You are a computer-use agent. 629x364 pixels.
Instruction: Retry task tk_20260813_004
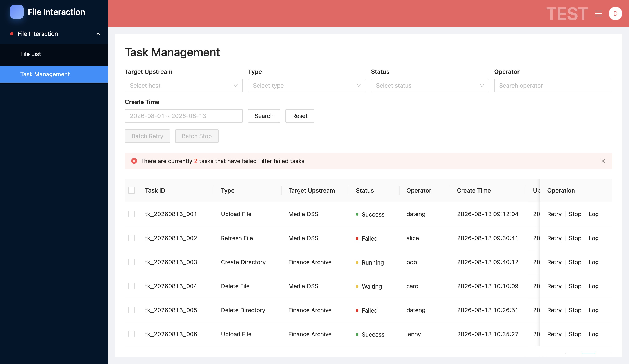point(554,286)
